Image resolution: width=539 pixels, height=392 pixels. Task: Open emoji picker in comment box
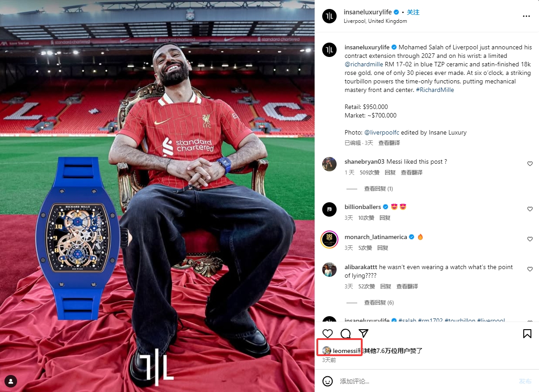click(x=328, y=381)
